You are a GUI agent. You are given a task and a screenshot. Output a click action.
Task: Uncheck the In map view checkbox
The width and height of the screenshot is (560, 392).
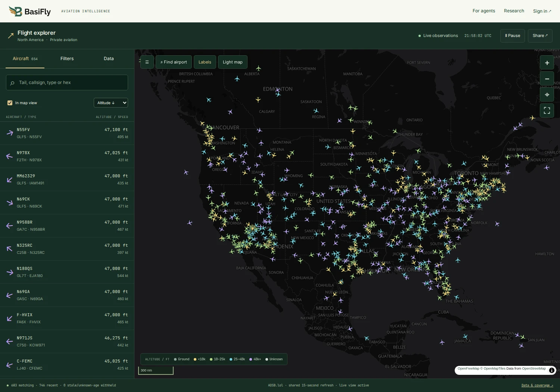10,103
